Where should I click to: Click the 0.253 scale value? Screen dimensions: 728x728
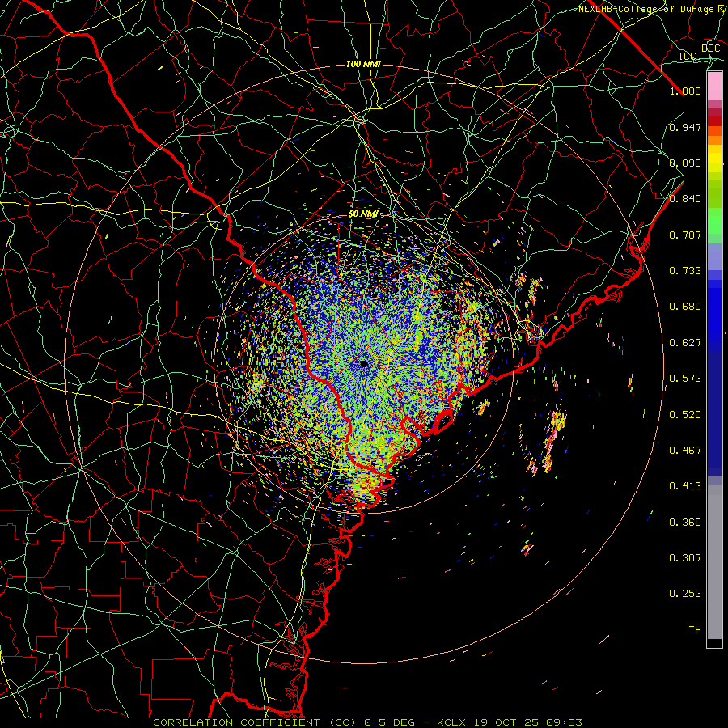pos(685,594)
